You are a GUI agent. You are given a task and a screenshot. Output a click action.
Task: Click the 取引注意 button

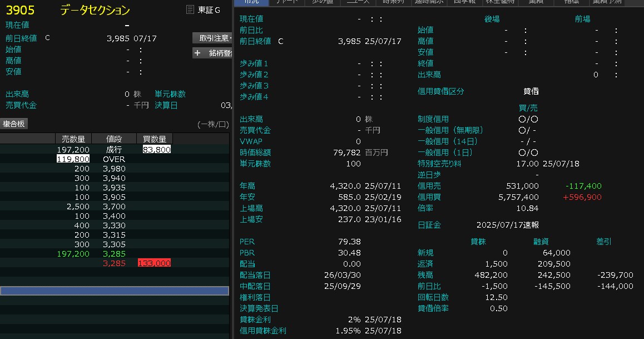pyautogui.click(x=212, y=38)
